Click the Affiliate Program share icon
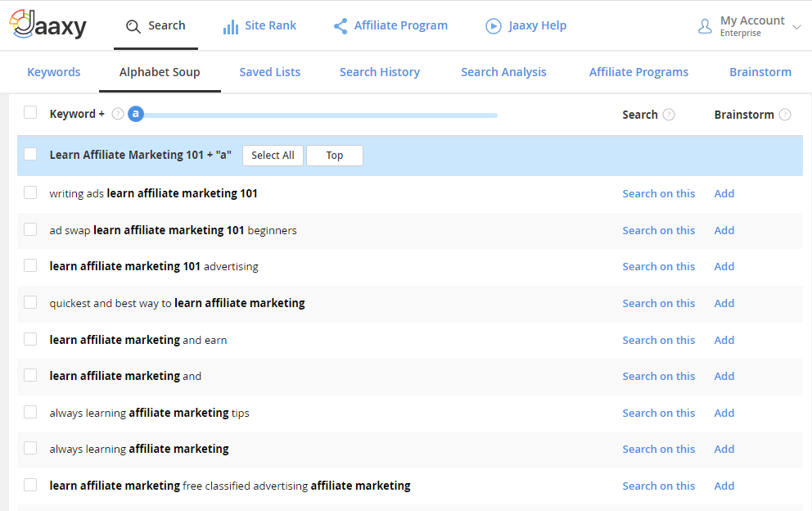 (341, 26)
